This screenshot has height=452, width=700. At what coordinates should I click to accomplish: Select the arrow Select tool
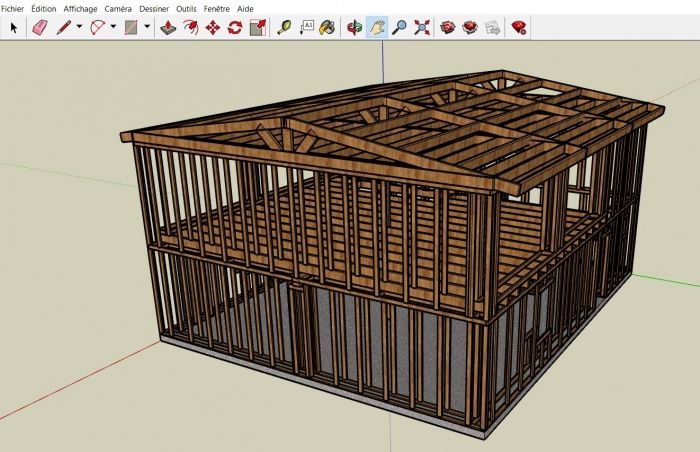point(14,28)
